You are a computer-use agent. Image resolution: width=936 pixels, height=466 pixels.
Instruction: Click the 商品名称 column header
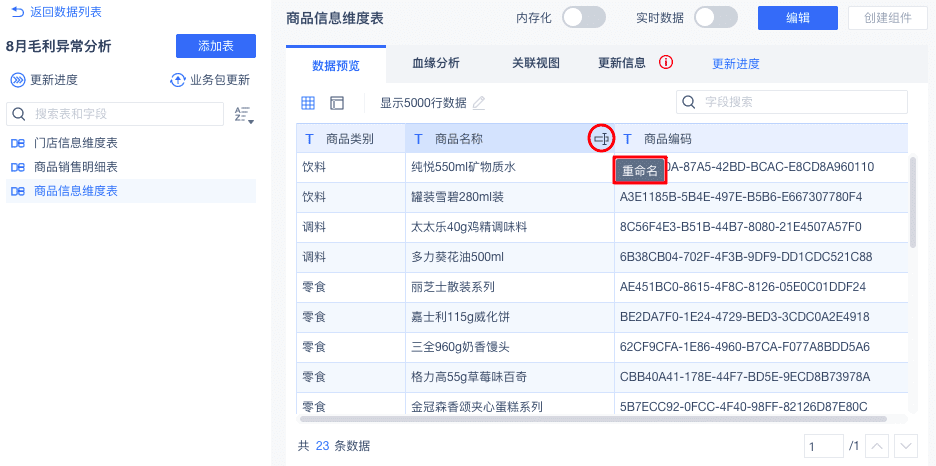(510, 138)
